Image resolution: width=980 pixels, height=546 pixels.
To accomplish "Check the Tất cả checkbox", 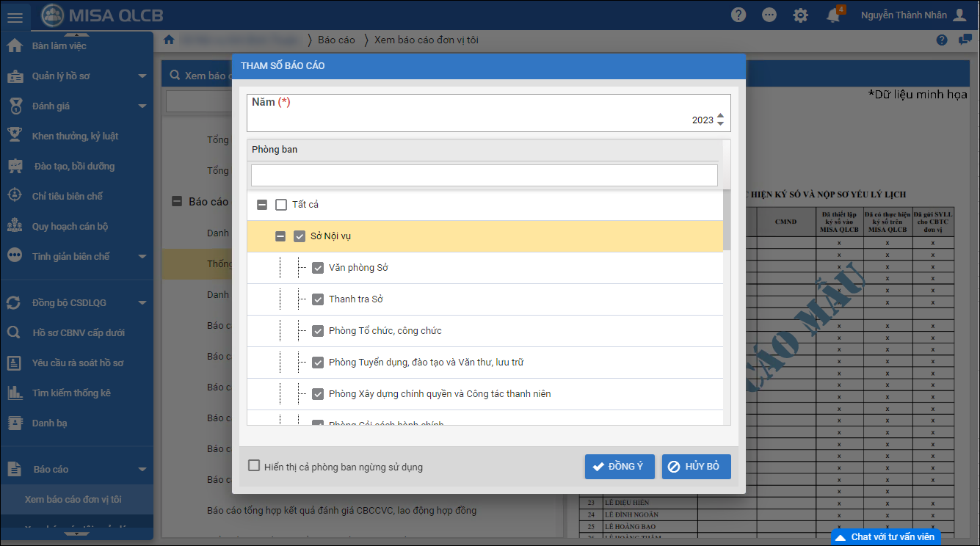I will pos(281,205).
